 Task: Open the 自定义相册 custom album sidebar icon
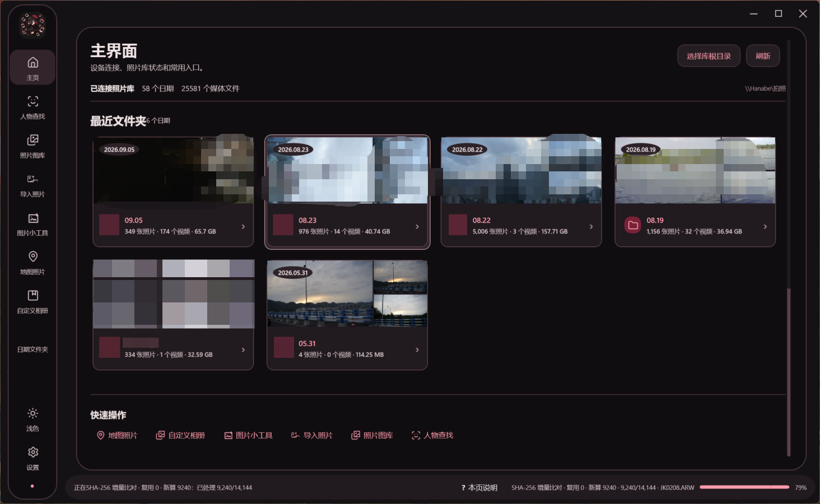(x=32, y=295)
